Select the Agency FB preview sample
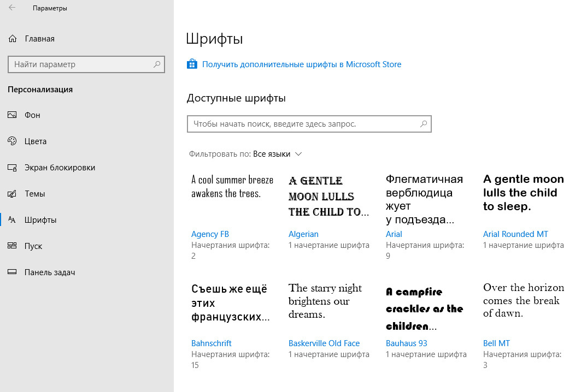Image resolution: width=581 pixels, height=392 pixels. (232, 187)
